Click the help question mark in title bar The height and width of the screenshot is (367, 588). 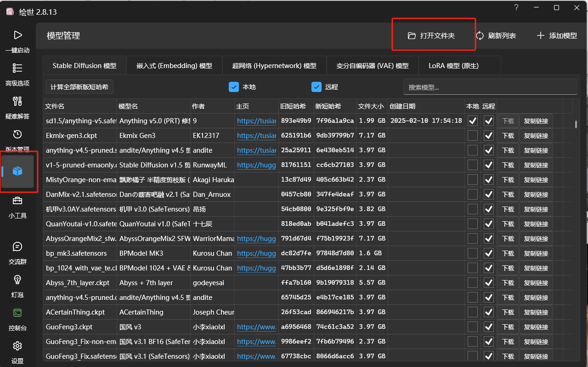coord(516,7)
